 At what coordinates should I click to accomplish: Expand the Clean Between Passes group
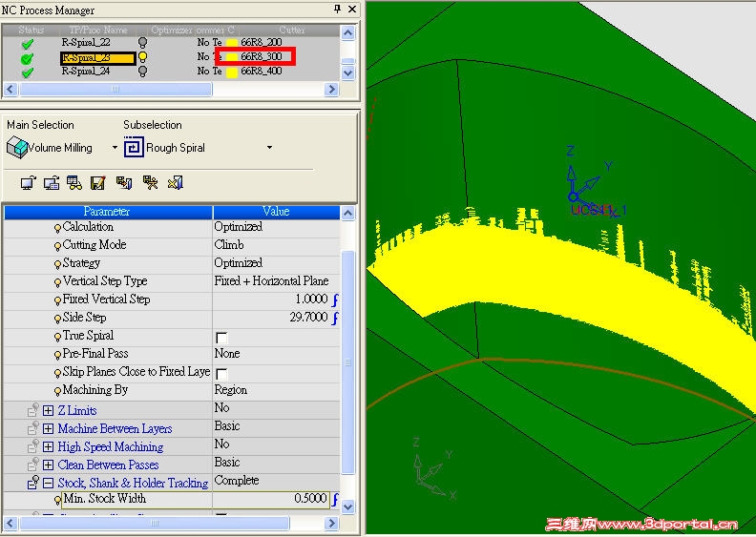click(48, 465)
